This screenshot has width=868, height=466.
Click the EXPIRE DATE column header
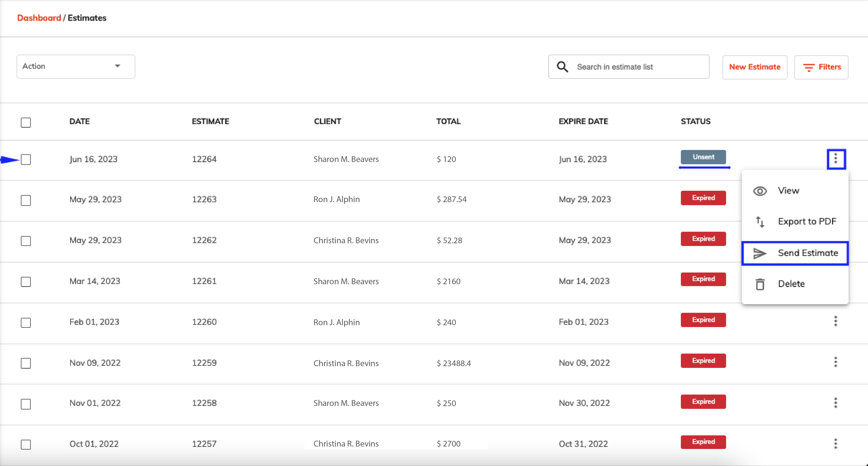coord(583,121)
